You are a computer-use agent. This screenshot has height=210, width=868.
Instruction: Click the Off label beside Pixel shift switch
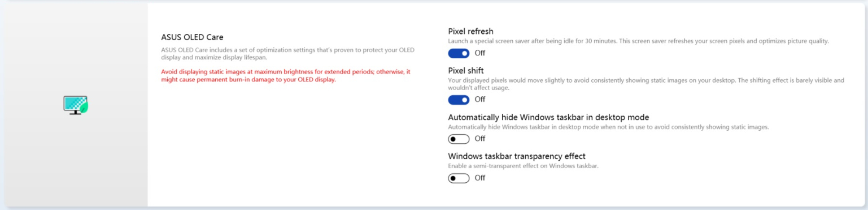pyautogui.click(x=479, y=100)
